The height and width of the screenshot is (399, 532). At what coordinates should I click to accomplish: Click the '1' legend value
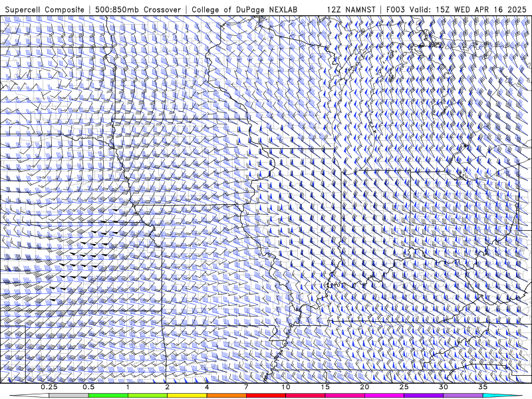pyautogui.click(x=128, y=387)
